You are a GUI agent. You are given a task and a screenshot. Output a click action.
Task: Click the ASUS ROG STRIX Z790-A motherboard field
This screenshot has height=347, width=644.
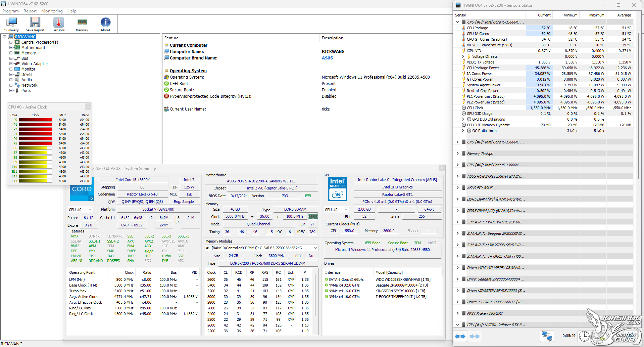pyautogui.click(x=261, y=181)
